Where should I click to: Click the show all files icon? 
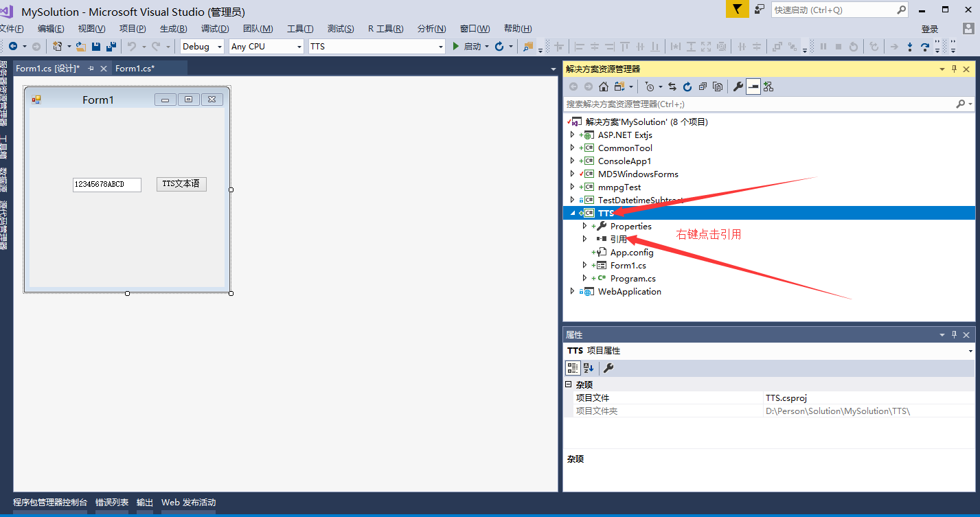pyautogui.click(x=718, y=87)
